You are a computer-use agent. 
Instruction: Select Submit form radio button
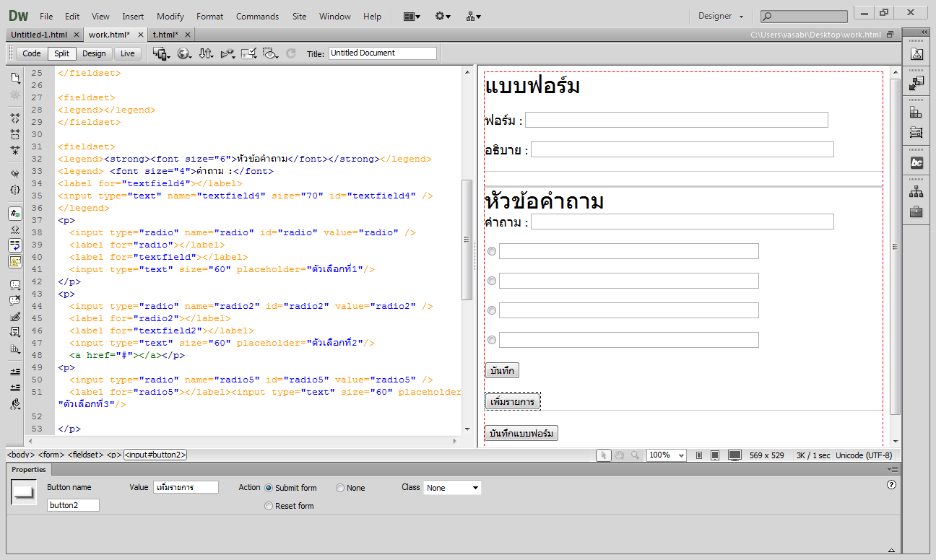(269, 488)
